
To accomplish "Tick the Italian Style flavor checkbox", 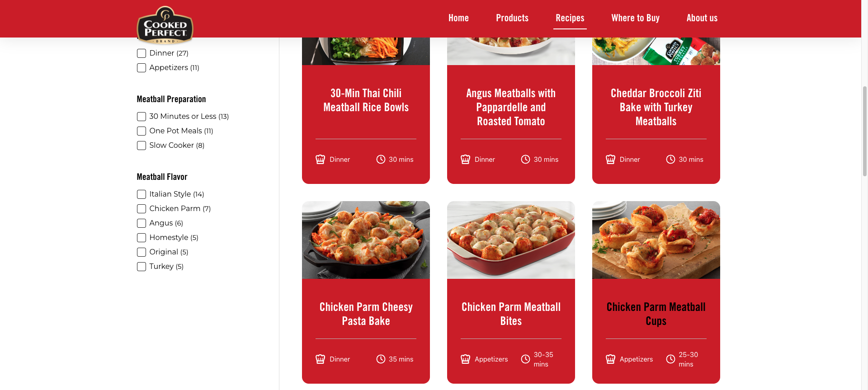I will (142, 194).
